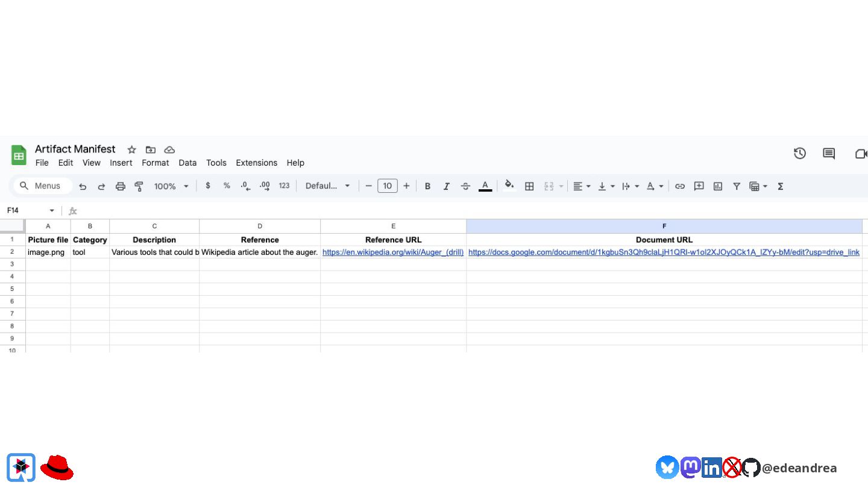Expand the name box dropdown arrow
868x488 pixels.
click(x=52, y=211)
